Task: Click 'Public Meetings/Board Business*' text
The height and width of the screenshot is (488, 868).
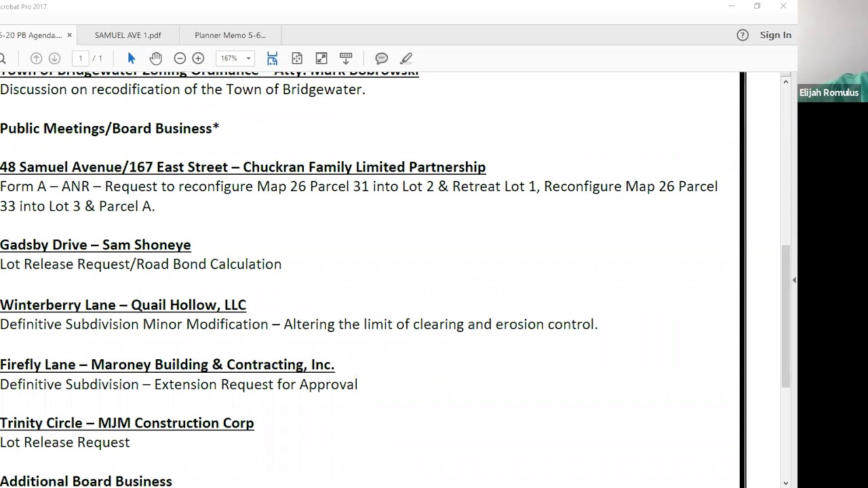Action: coord(110,129)
